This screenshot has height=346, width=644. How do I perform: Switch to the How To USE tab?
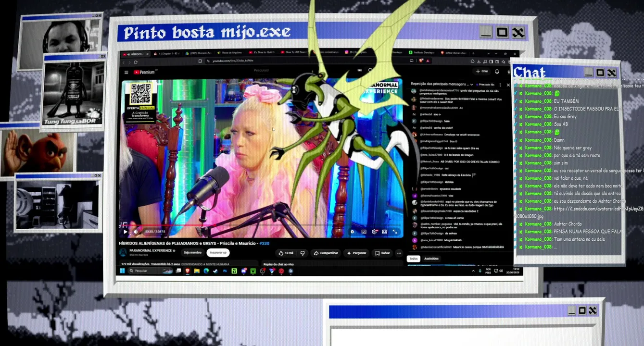tap(295, 52)
